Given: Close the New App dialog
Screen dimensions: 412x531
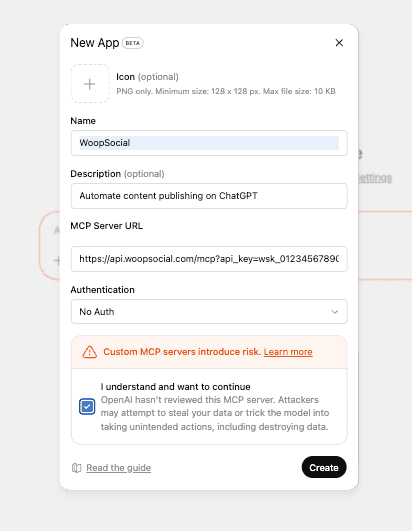Looking at the screenshot, I should click(x=339, y=43).
